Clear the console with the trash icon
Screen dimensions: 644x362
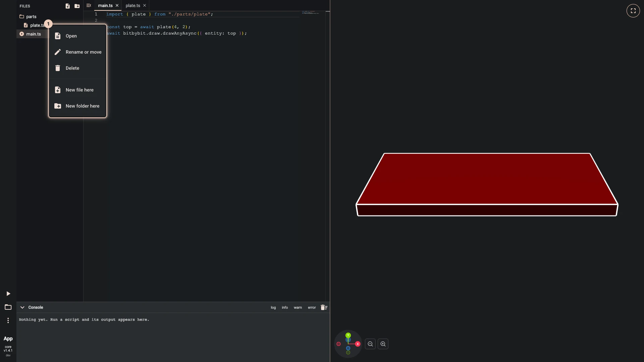[x=324, y=307]
